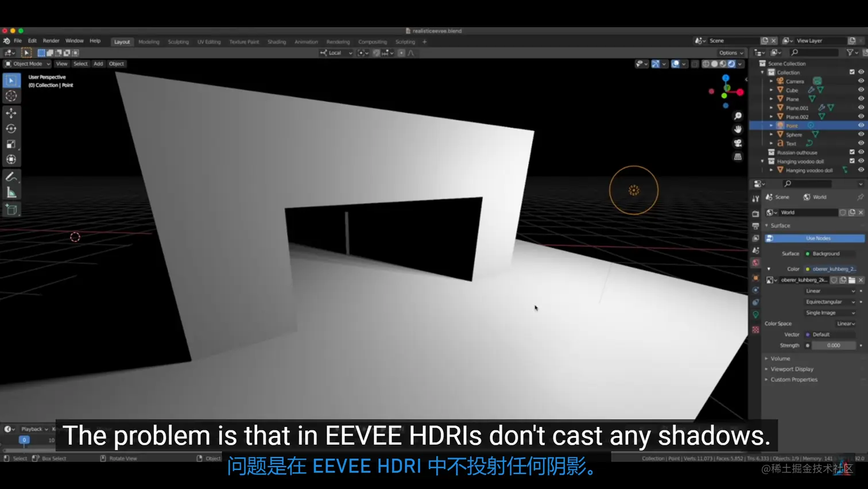Click the Playback button in timeline
The height and width of the screenshot is (489, 868).
(34, 429)
